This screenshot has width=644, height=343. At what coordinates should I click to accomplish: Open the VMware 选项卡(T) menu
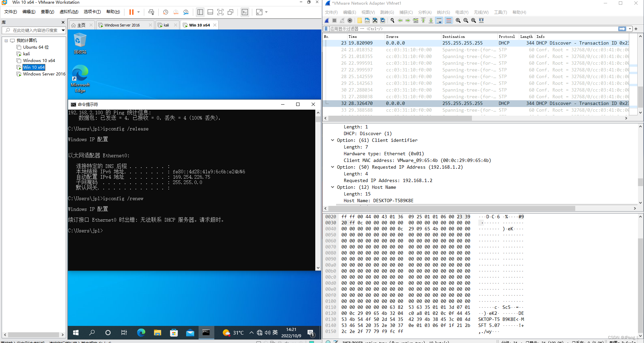tap(92, 12)
